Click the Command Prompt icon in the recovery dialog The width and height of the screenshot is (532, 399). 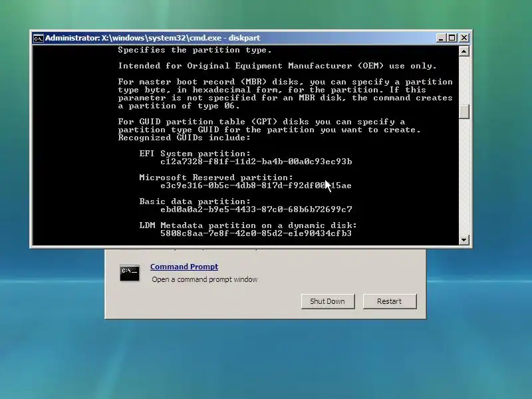pos(130,273)
